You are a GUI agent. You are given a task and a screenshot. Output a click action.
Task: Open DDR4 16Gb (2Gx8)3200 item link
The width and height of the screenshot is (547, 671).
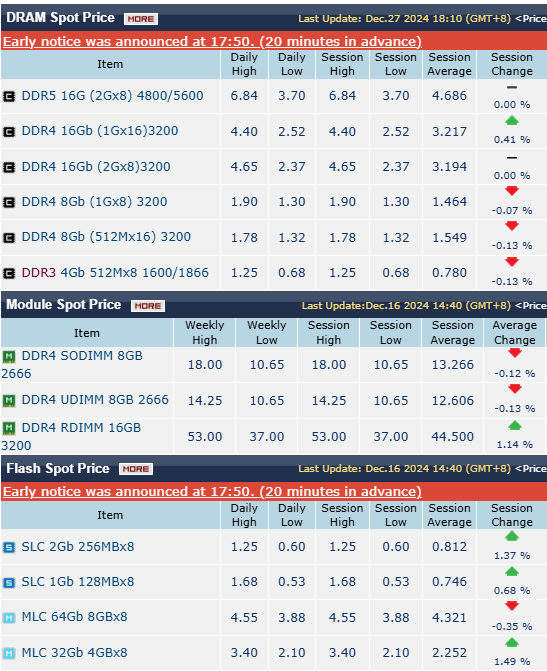point(96,166)
